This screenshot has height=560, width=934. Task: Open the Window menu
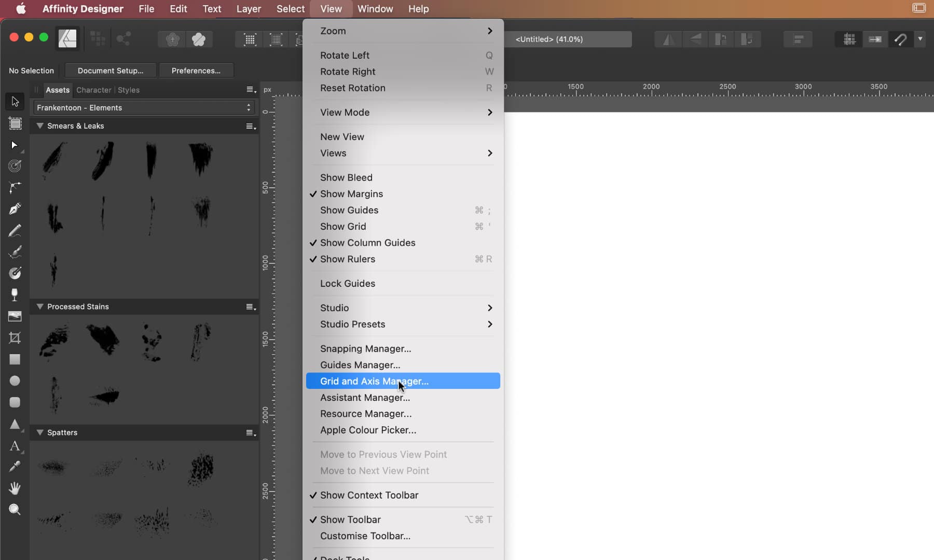pyautogui.click(x=375, y=9)
